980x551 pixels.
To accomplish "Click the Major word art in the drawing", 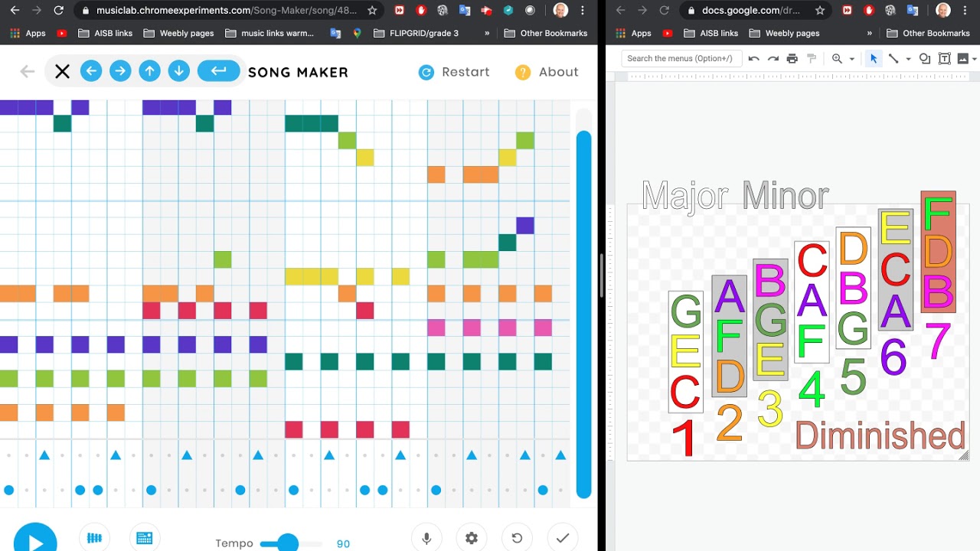I will 684,196.
